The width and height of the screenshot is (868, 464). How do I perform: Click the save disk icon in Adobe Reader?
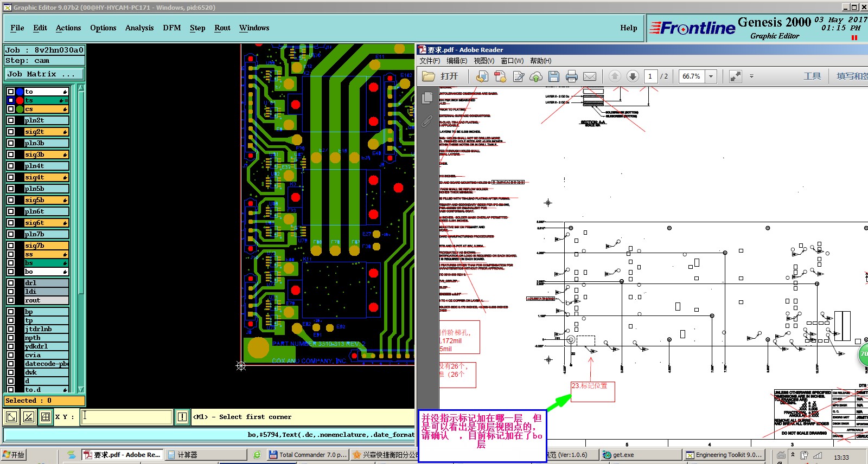click(x=553, y=76)
